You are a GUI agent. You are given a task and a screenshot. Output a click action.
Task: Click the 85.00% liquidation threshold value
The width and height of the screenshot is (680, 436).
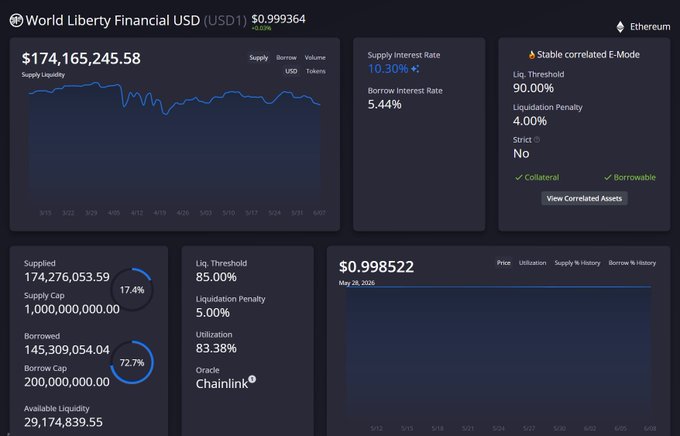[216, 277]
